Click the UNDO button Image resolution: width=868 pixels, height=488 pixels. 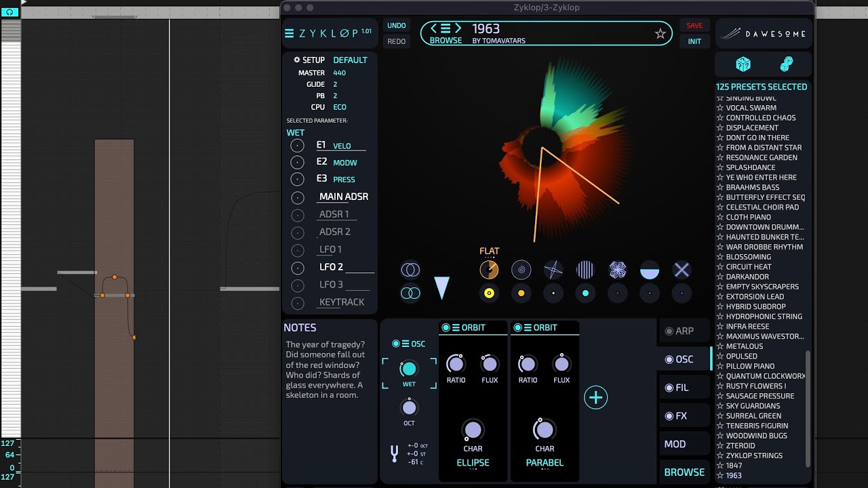tap(397, 26)
